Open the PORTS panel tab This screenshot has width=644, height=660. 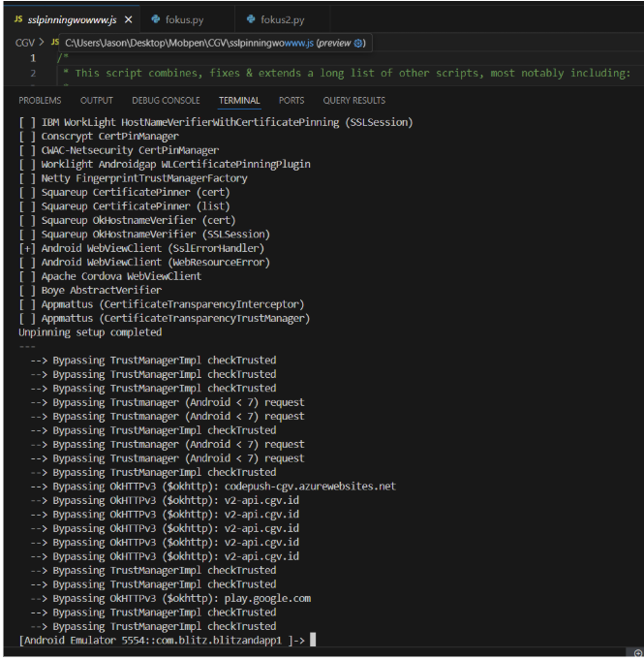click(291, 101)
